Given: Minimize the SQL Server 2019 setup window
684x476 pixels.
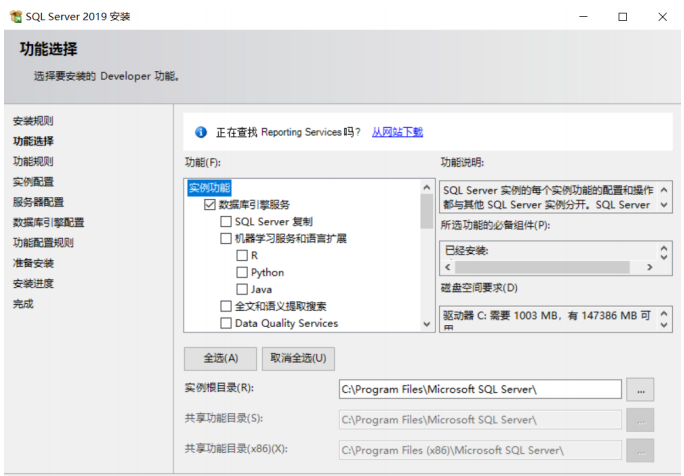Looking at the screenshot, I should tap(583, 17).
